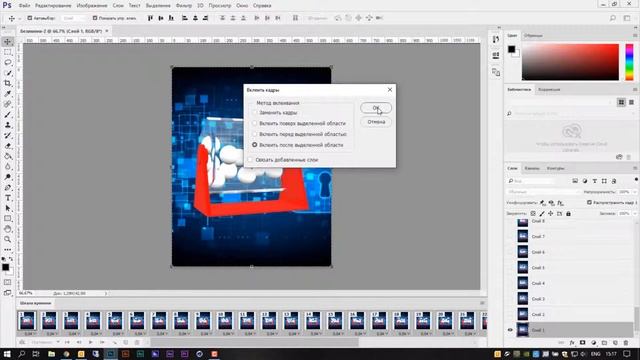Switch to the Коррекция tab
Image resolution: width=640 pixels, height=360 pixels.
[x=549, y=89]
